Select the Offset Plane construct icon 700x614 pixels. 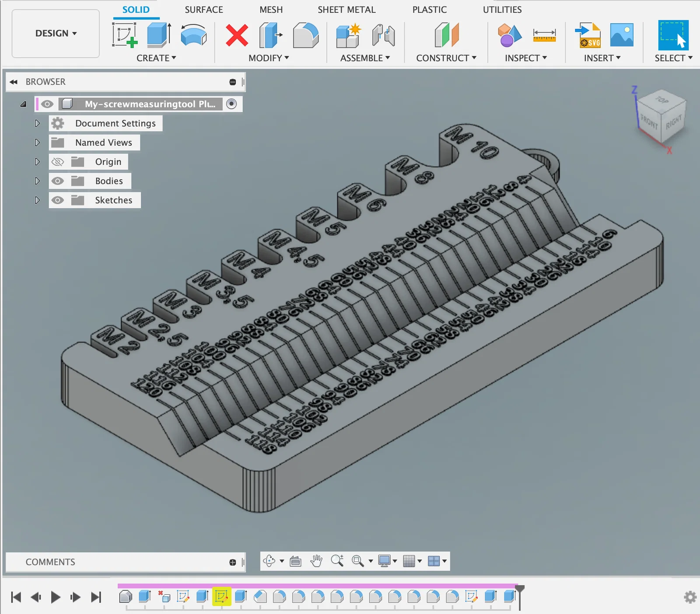(x=447, y=35)
